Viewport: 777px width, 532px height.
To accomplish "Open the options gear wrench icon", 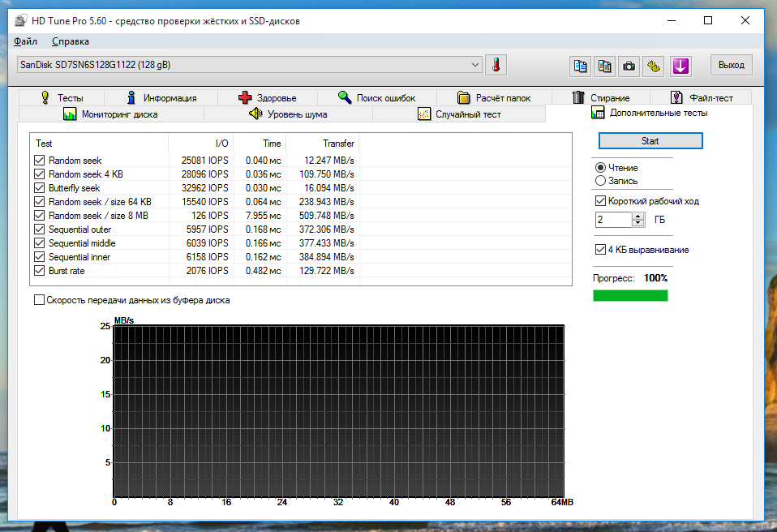I will pos(654,66).
